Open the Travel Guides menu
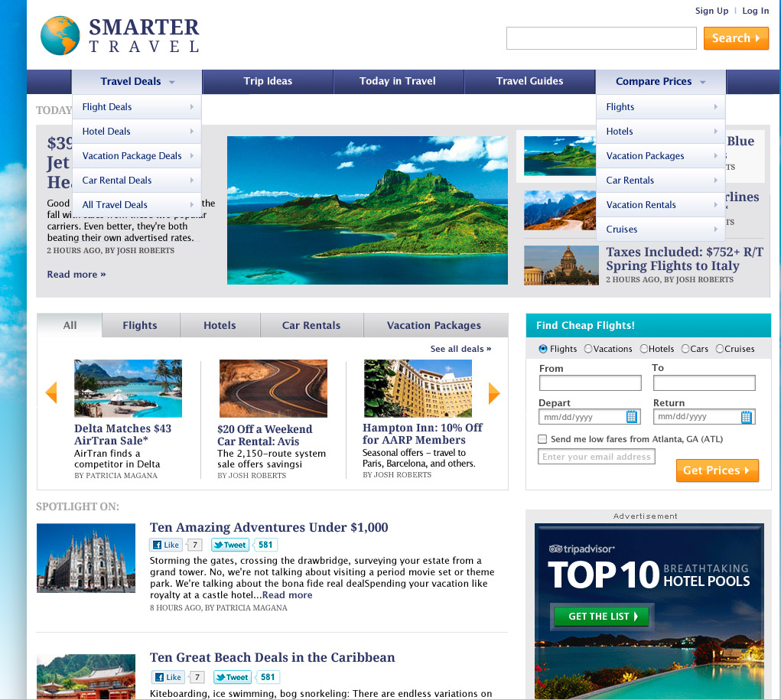Image resolution: width=781 pixels, height=700 pixels. click(x=529, y=81)
